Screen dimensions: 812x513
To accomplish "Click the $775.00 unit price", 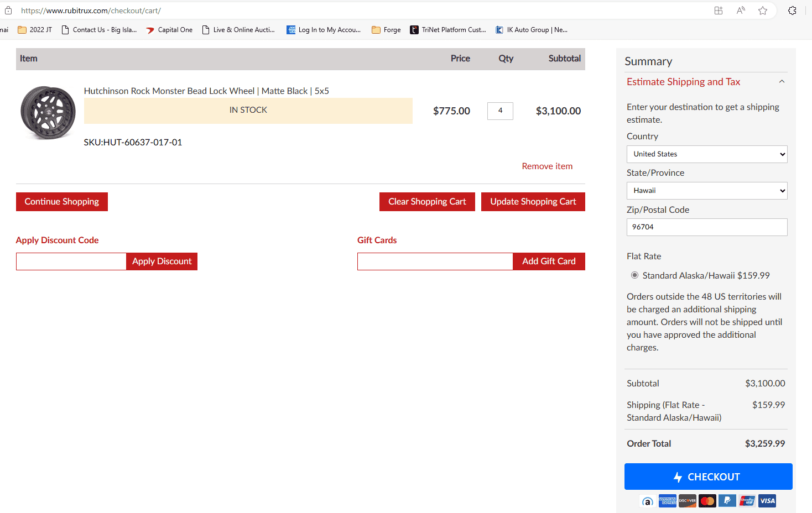I will (451, 111).
